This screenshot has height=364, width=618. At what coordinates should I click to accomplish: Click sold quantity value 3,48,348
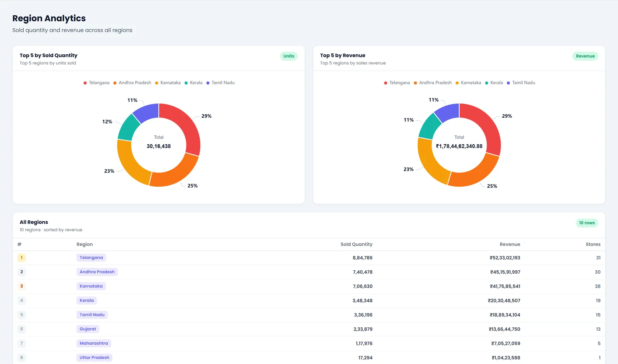click(362, 301)
